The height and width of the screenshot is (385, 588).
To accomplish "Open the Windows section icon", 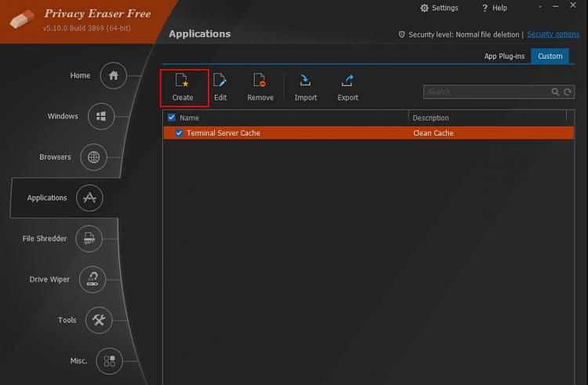I will [x=101, y=116].
